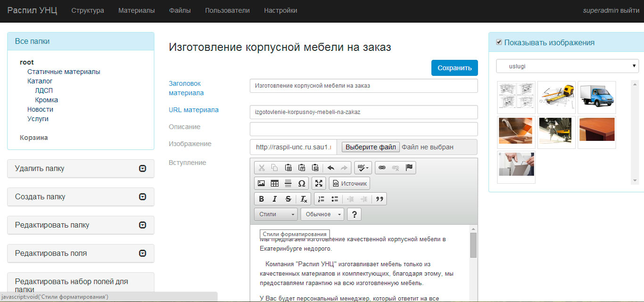Insert special character with Omega icon

click(x=302, y=183)
